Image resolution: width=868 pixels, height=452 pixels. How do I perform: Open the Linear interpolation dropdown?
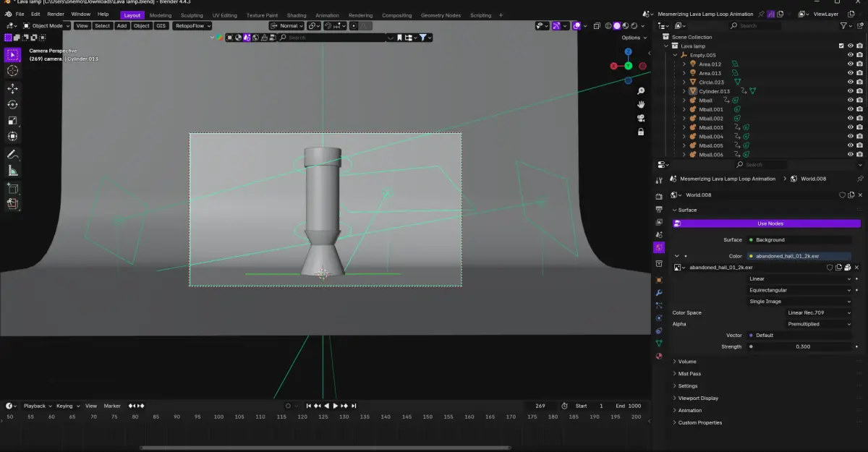point(800,278)
